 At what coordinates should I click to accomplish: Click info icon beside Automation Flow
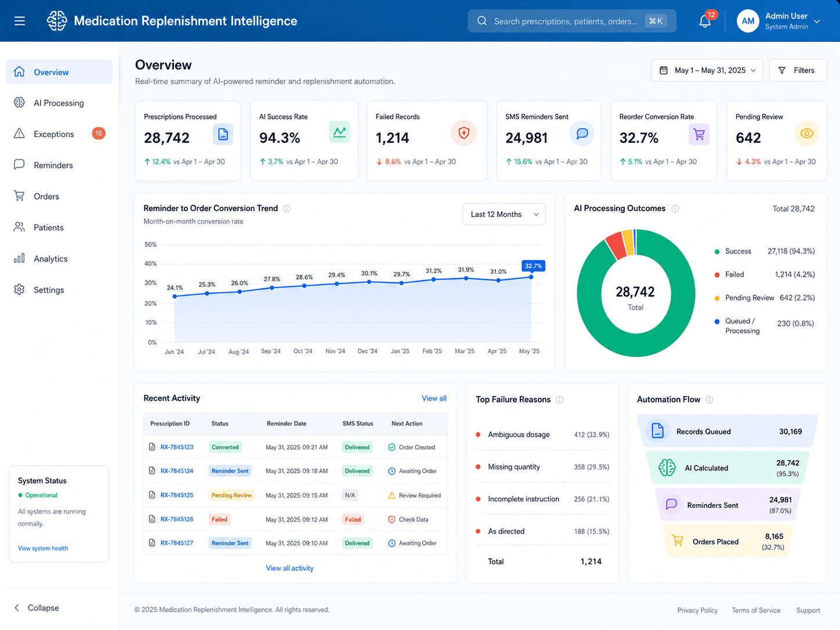(x=709, y=400)
